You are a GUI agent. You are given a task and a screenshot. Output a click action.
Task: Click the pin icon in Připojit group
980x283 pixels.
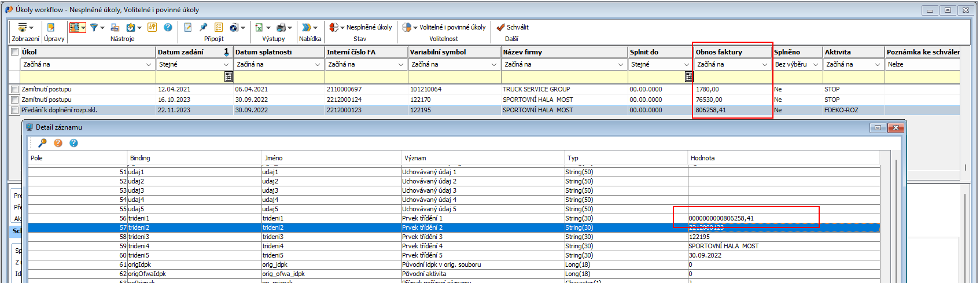tap(203, 27)
